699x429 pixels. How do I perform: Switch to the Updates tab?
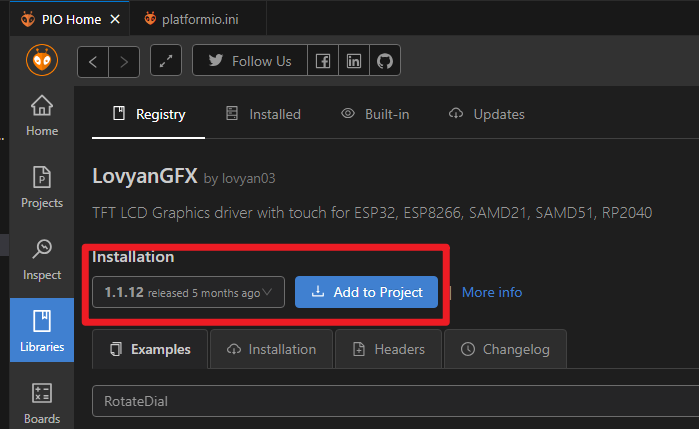[486, 114]
